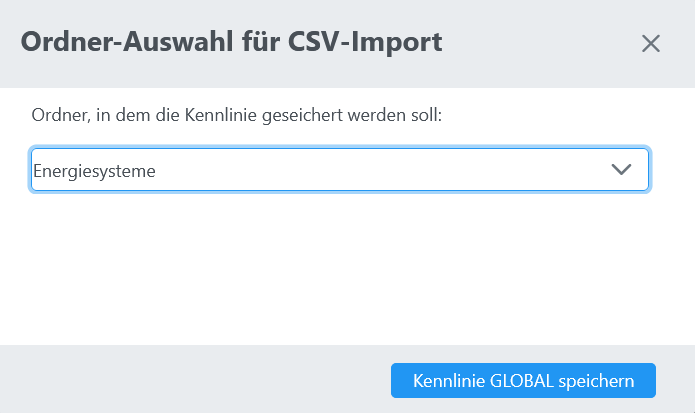Open the Energiesysteme folder combo box

(340, 170)
